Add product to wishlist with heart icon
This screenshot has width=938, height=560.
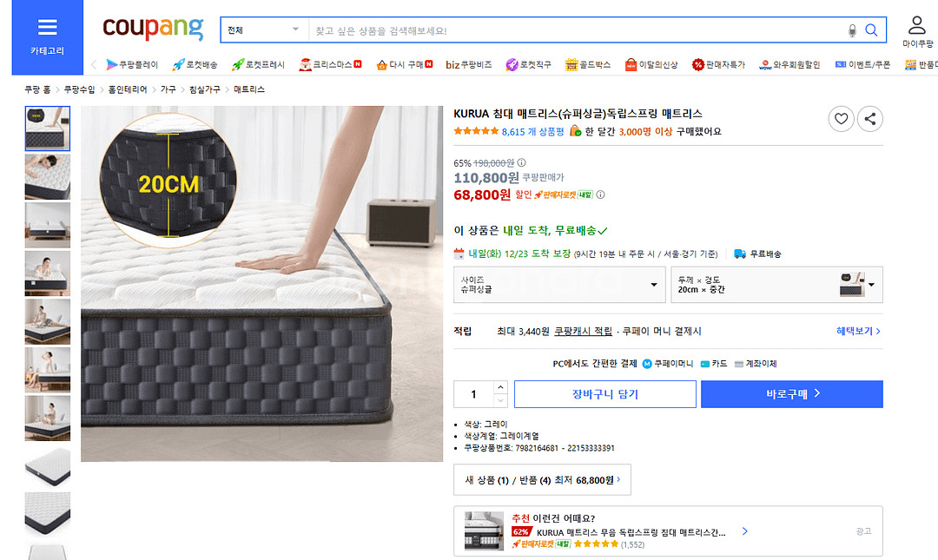(841, 119)
